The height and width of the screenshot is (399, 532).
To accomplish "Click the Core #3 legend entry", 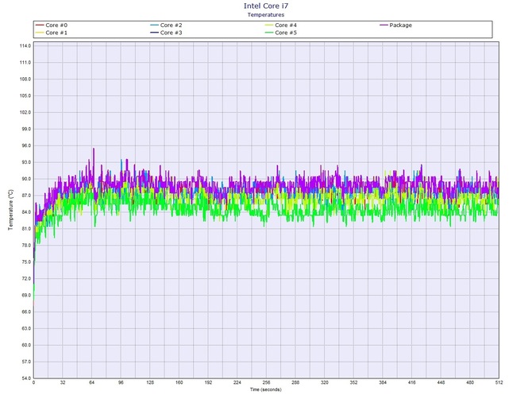I will coord(166,33).
